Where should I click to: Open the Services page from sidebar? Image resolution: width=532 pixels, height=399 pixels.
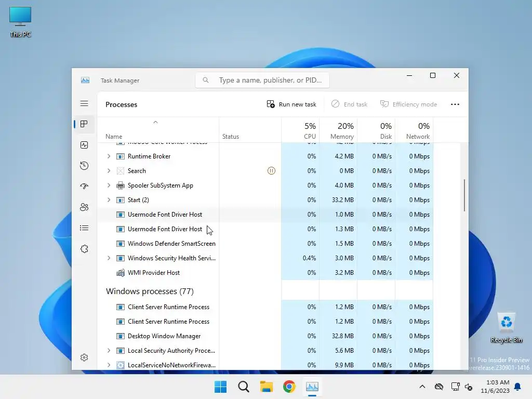[x=84, y=249]
